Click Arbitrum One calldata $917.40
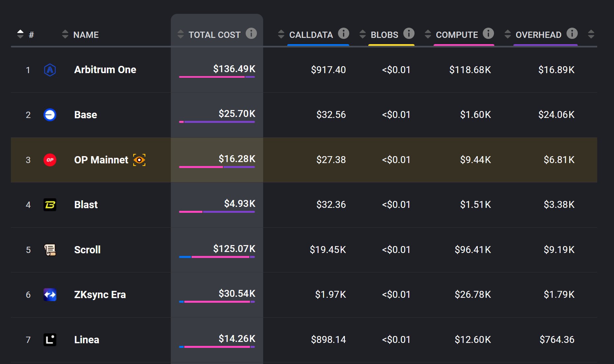This screenshot has height=364, width=614. point(328,70)
